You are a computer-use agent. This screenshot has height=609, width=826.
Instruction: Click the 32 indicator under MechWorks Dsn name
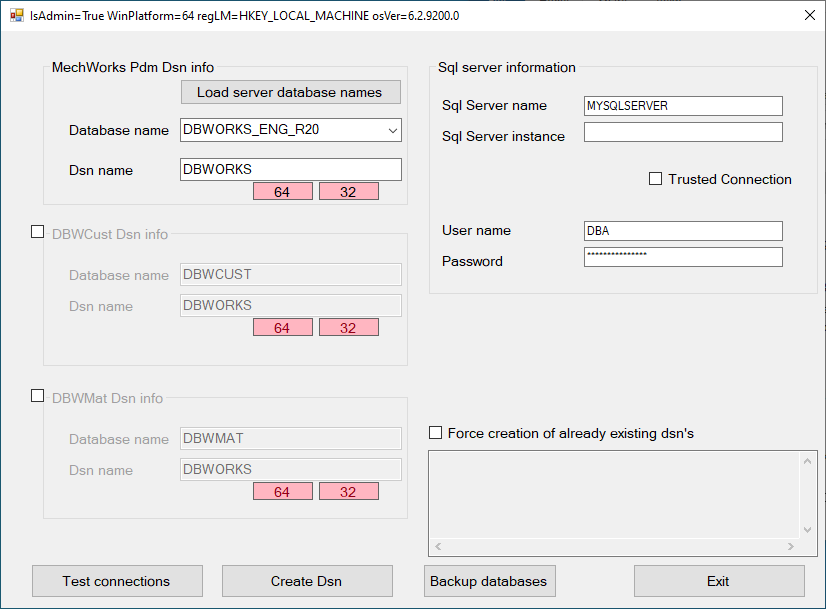[x=348, y=191]
